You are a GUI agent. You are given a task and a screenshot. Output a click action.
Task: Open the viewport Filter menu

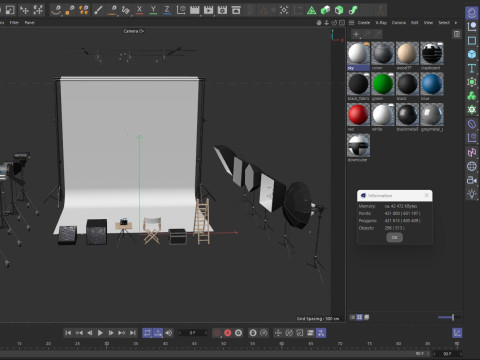[x=14, y=23]
